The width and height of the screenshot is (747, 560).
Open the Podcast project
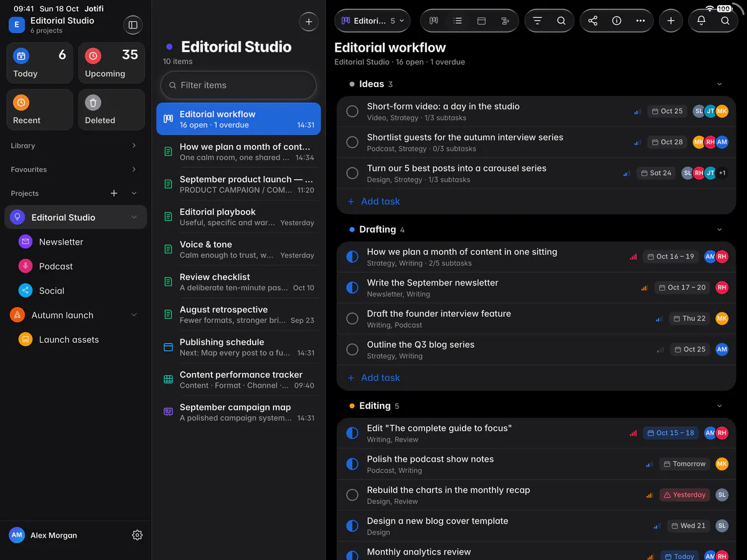[x=75, y=266]
